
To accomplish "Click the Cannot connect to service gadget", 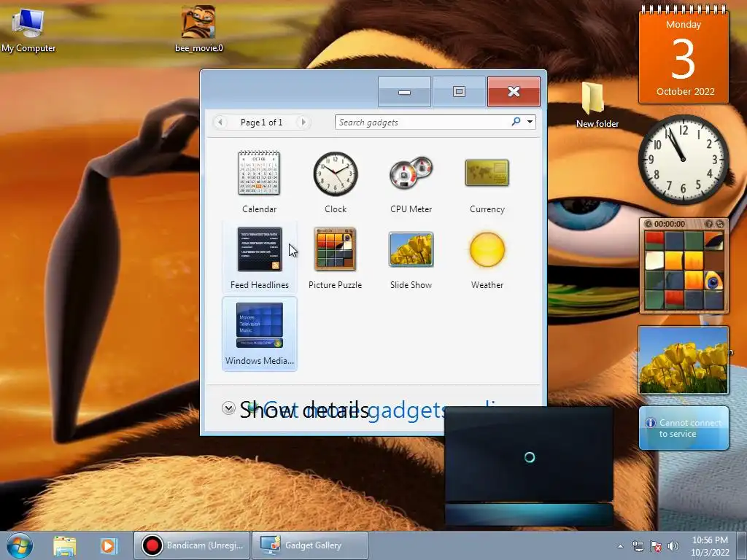I will [x=683, y=428].
